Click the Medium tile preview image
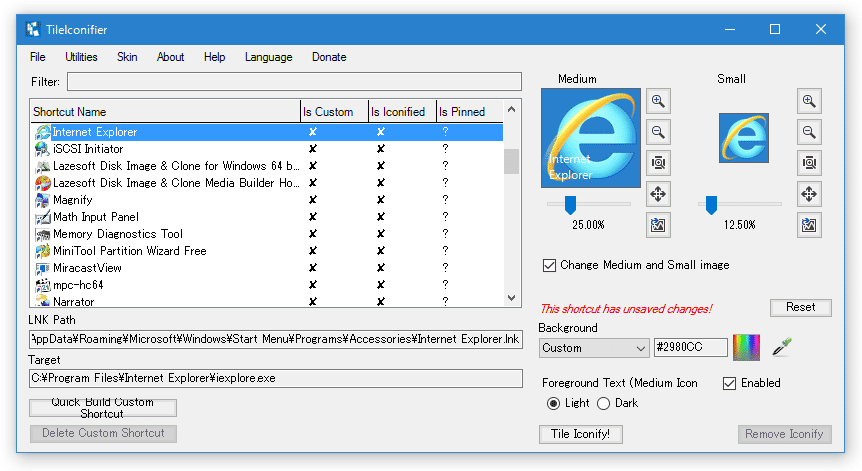The image size is (862, 471). pyautogui.click(x=591, y=138)
